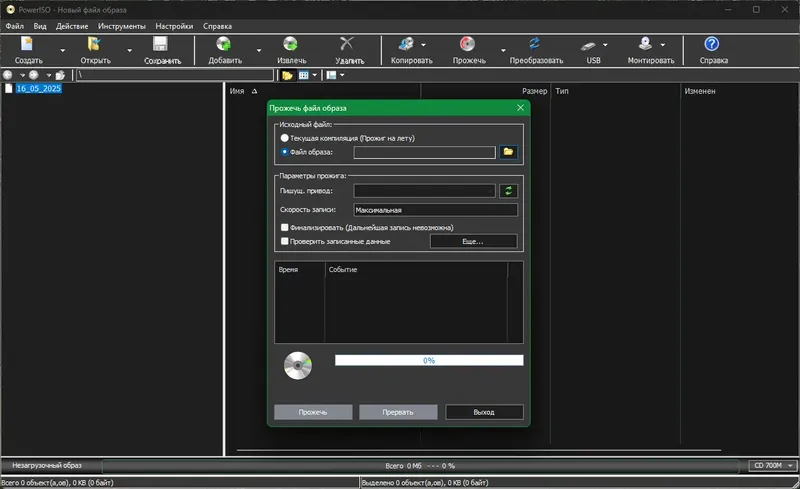Click the Файл образа path input field

tap(424, 152)
